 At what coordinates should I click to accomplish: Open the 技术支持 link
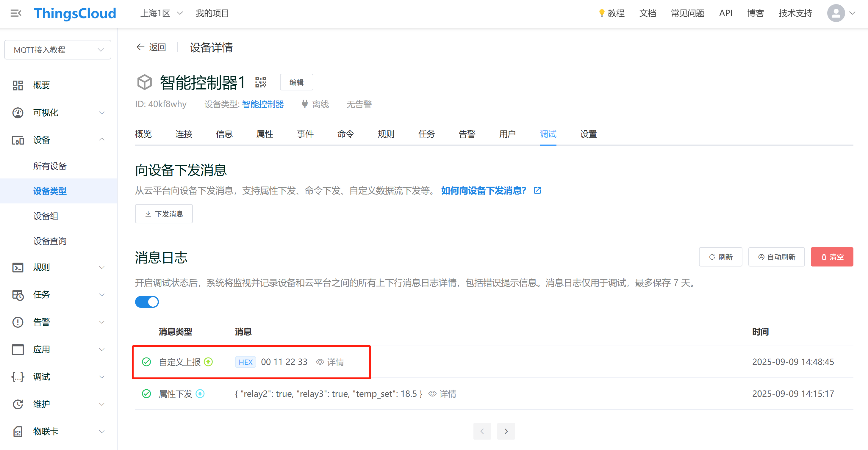[795, 13]
